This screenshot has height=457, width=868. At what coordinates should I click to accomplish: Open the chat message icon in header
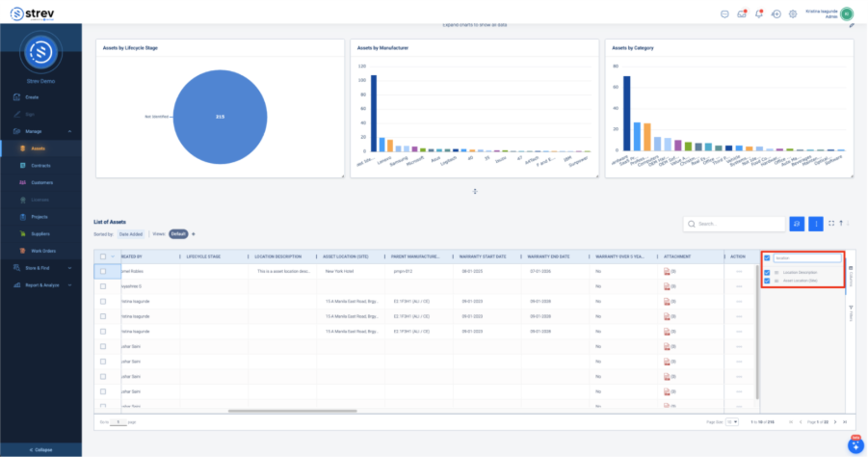(723, 13)
